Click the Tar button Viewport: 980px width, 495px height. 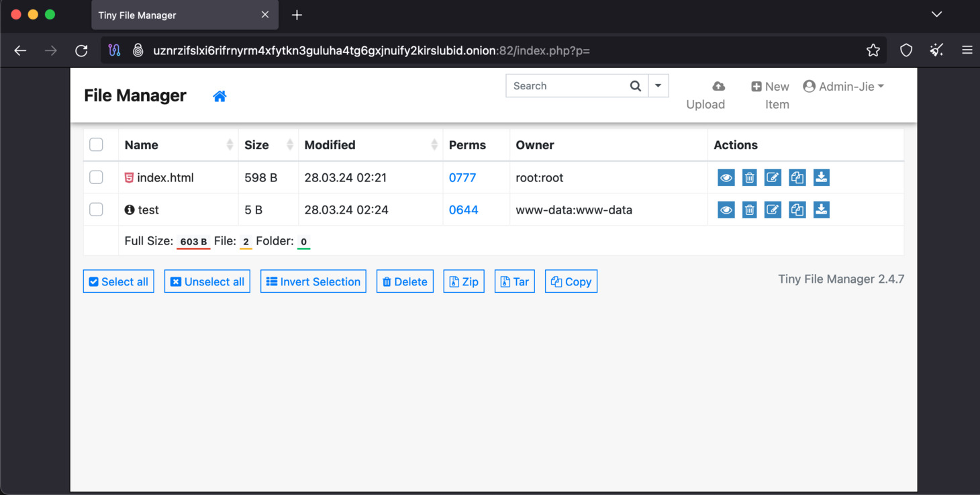pos(515,281)
